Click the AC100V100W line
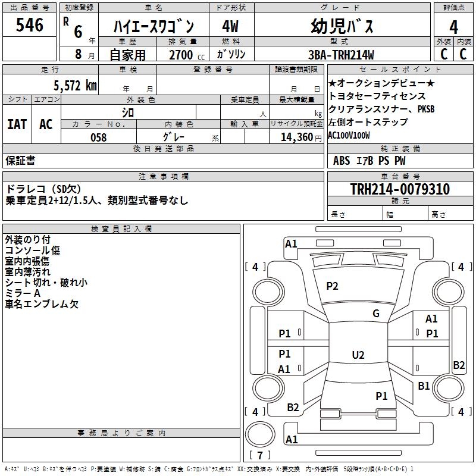This screenshot has height=476, width=476. [x=349, y=135]
